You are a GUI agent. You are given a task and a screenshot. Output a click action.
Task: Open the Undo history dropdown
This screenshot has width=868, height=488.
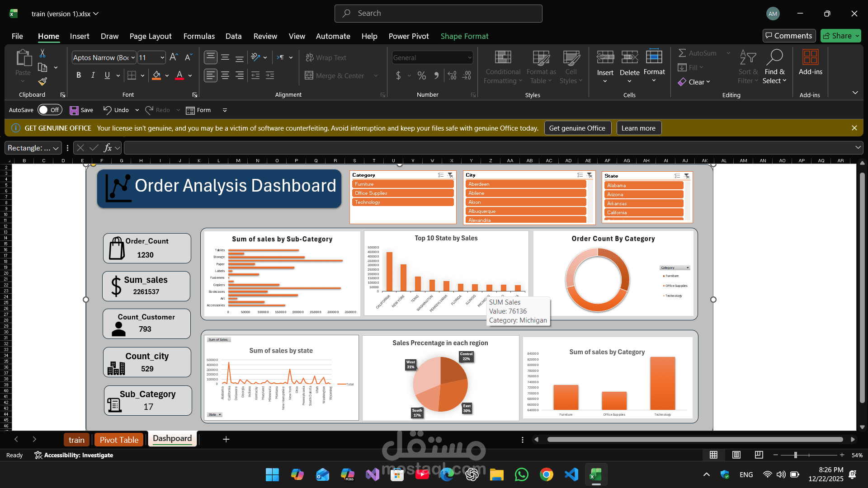tap(137, 110)
